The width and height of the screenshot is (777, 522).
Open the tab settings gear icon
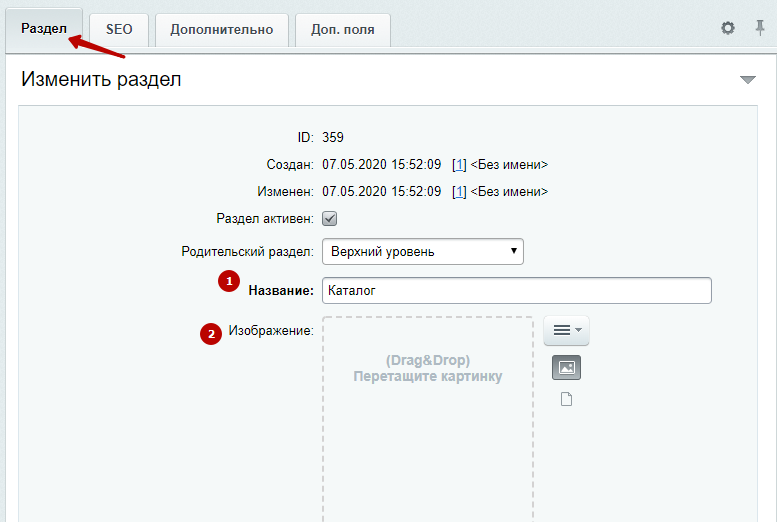click(x=727, y=28)
